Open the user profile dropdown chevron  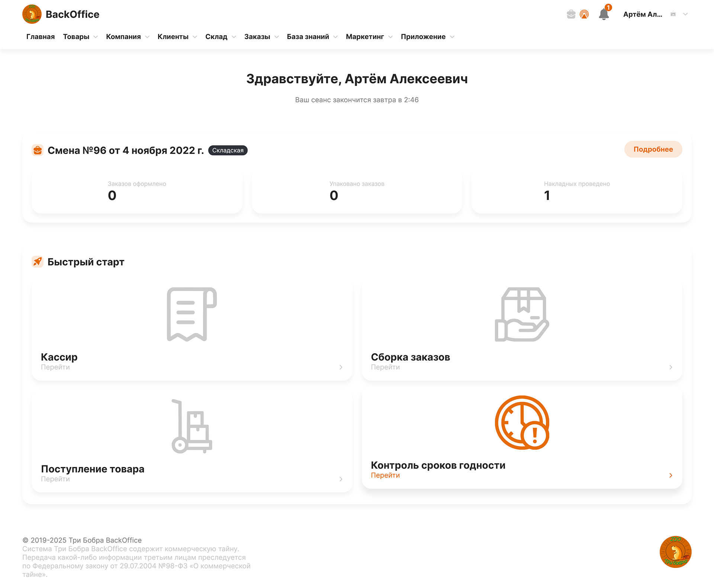(685, 14)
